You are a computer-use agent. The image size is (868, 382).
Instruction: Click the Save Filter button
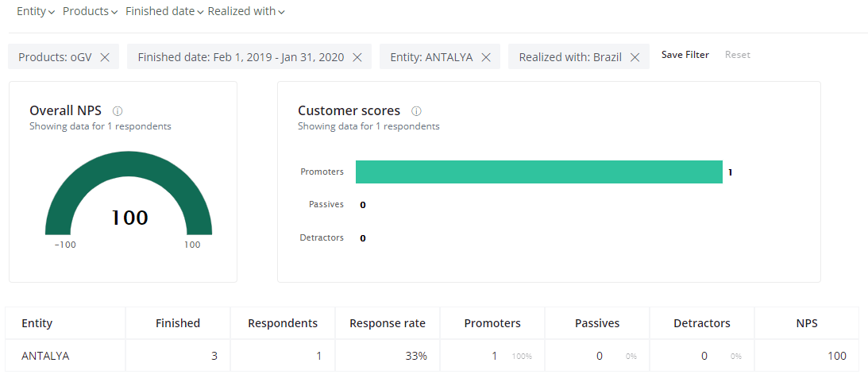[685, 55]
